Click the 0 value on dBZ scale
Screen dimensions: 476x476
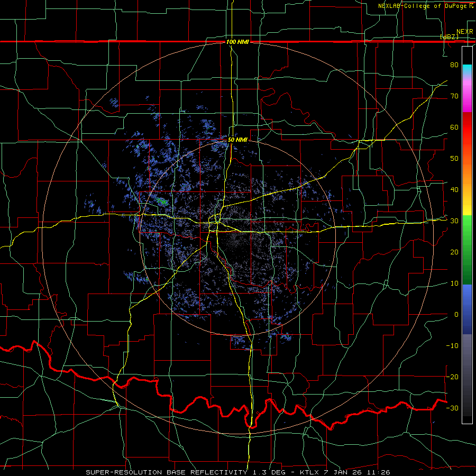[456, 315]
